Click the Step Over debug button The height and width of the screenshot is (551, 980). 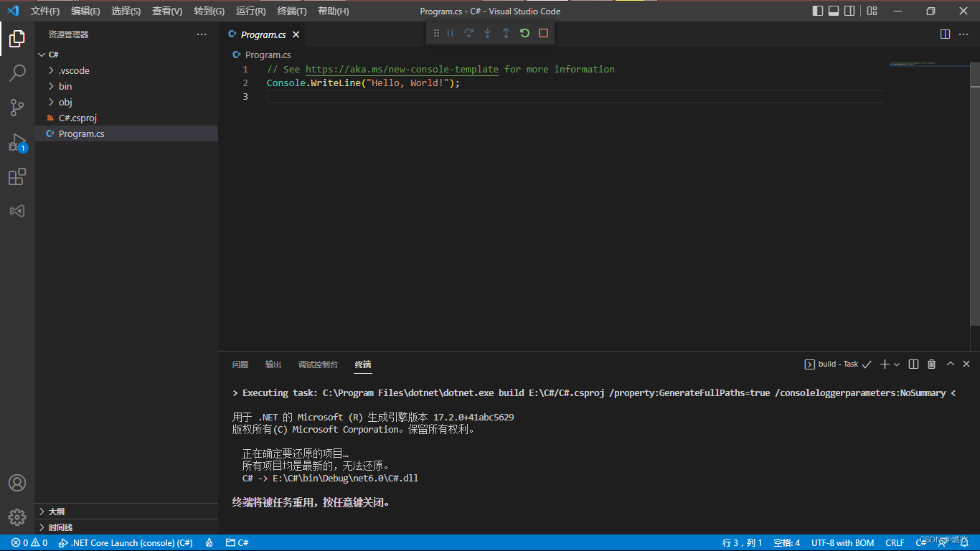point(468,33)
